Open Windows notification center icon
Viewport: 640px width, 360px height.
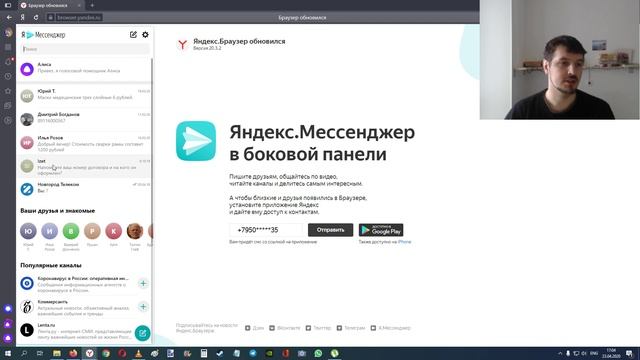629,353
